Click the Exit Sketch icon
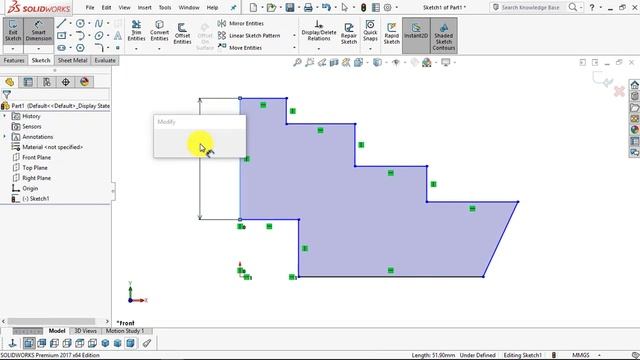 point(13,31)
